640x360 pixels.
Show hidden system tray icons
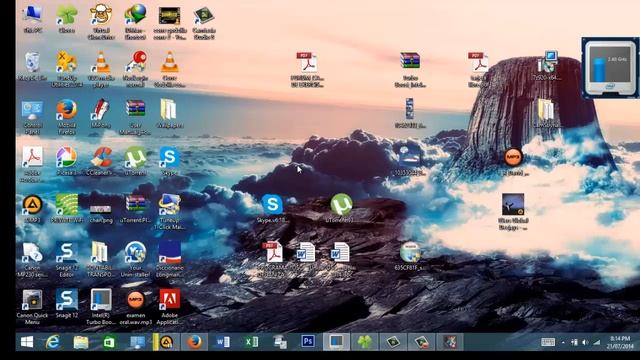coord(563,342)
